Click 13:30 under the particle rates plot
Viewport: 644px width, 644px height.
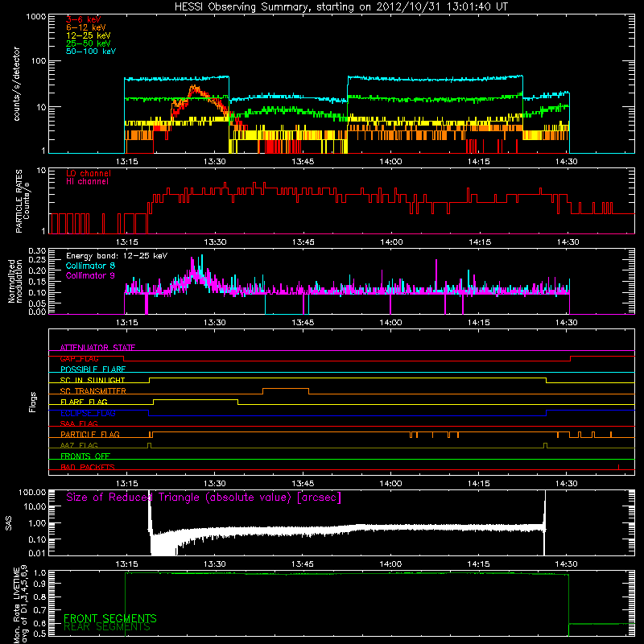[x=215, y=242]
